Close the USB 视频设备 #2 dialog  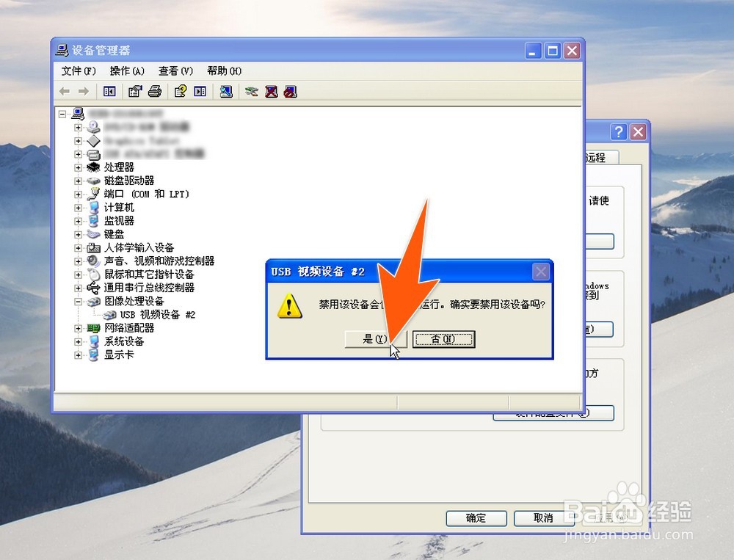[x=541, y=272]
